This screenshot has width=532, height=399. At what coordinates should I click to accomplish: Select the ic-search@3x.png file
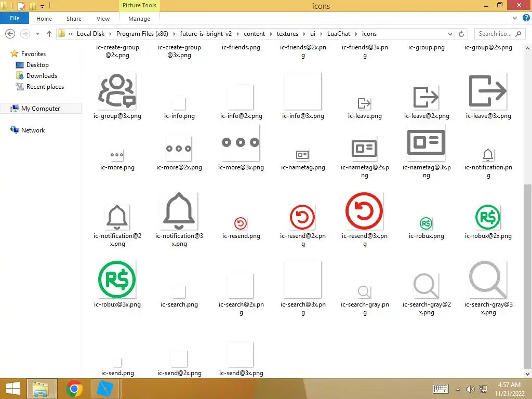coord(302,280)
